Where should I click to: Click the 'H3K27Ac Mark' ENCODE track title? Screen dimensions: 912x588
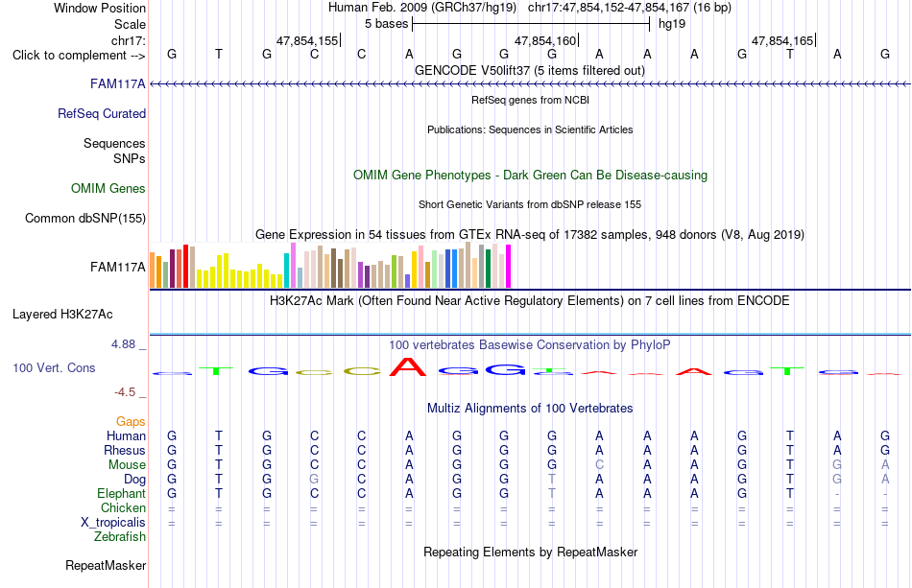coord(530,301)
